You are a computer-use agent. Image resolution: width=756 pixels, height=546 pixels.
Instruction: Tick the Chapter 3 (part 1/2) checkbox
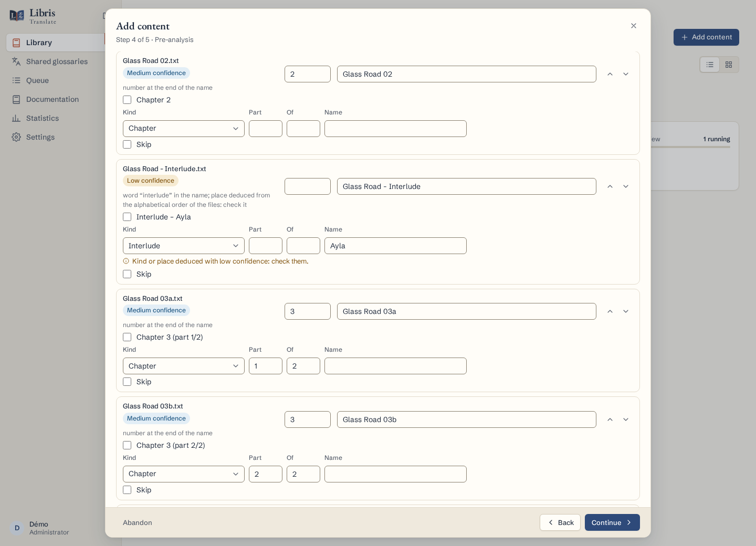point(127,337)
